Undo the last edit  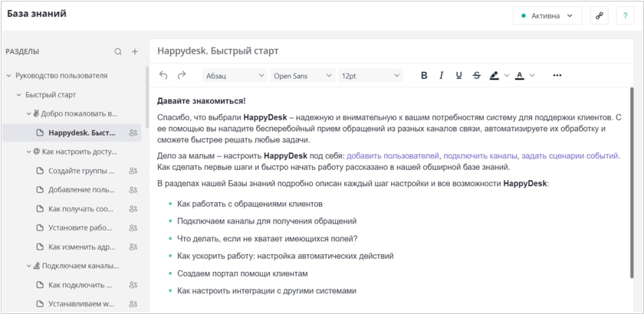[x=163, y=75]
